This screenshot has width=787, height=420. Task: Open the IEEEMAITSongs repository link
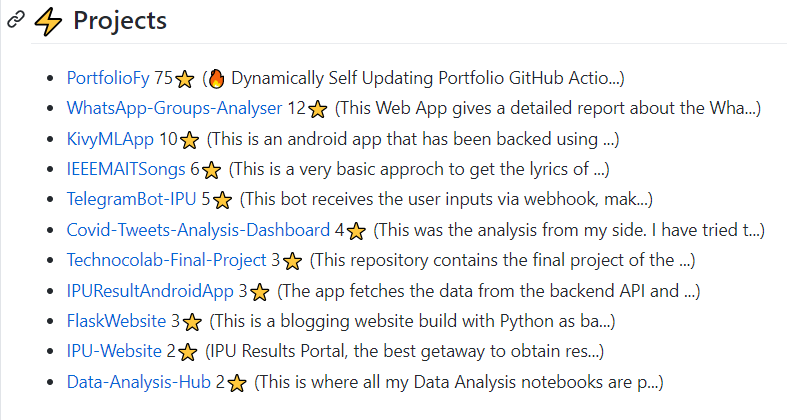click(x=126, y=169)
